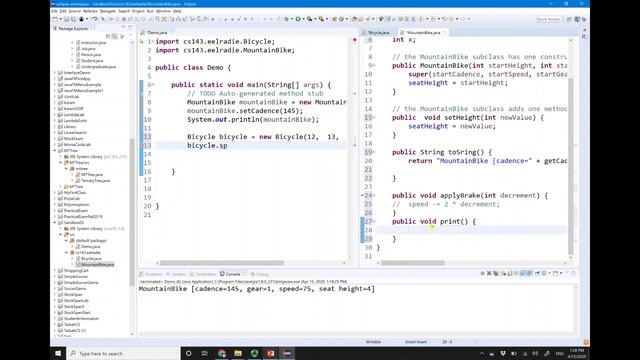Expand the Polymorphism project

pyautogui.click(x=55, y=204)
